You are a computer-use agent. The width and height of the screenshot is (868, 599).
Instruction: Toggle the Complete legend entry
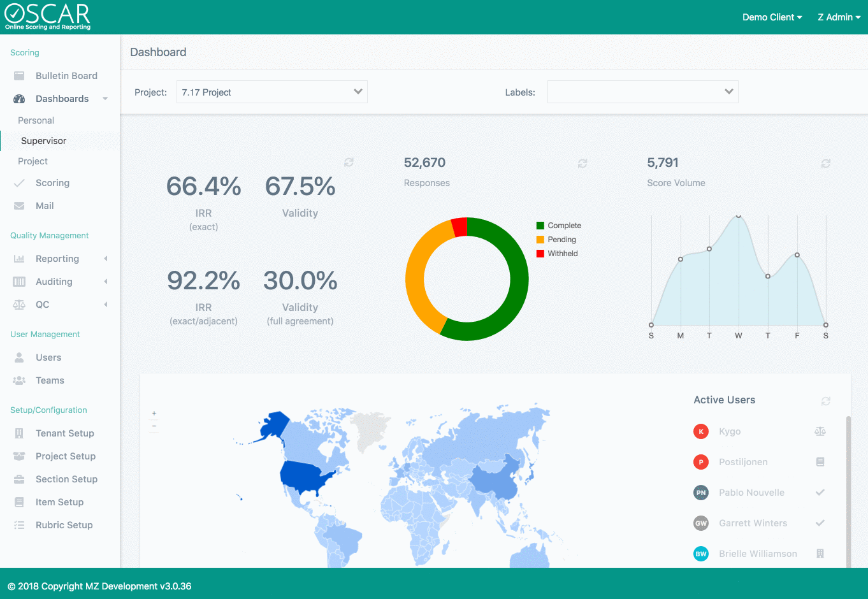click(x=559, y=226)
